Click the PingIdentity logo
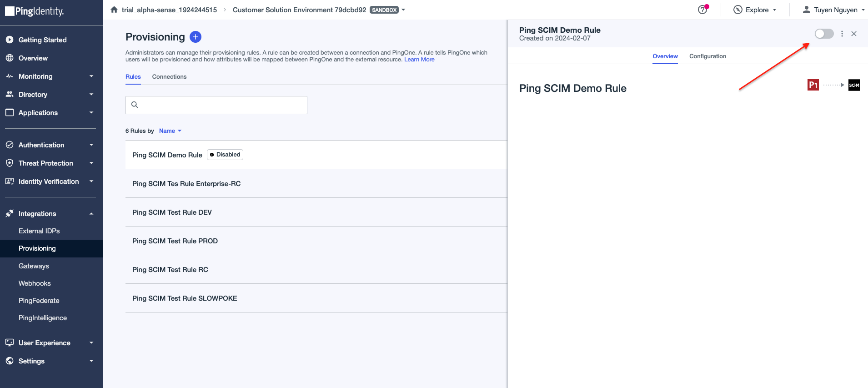The height and width of the screenshot is (388, 868). 35,11
